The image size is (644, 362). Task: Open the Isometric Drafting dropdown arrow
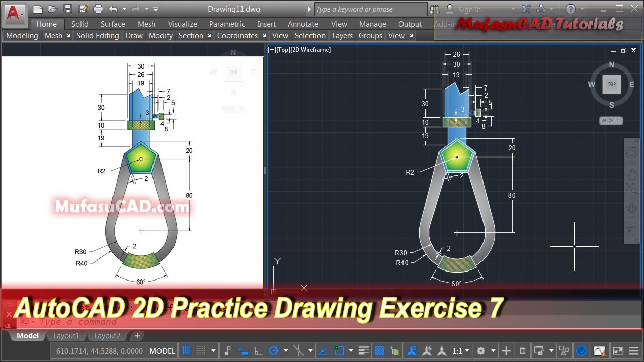(x=310, y=351)
